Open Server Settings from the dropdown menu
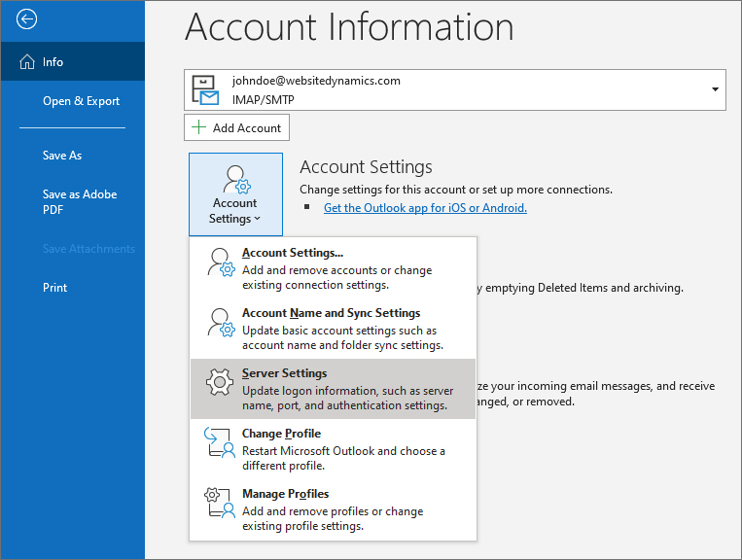Screen dimensions: 742x560 [333, 389]
